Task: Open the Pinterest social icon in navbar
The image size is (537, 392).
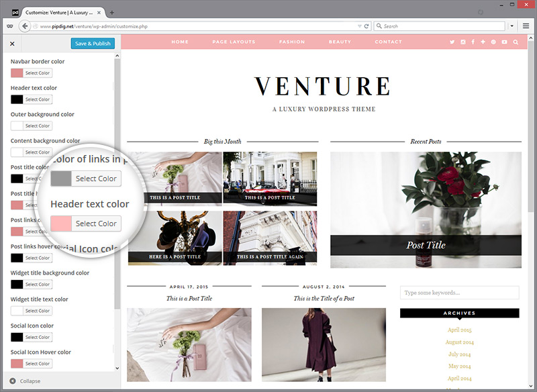Action: (x=493, y=42)
